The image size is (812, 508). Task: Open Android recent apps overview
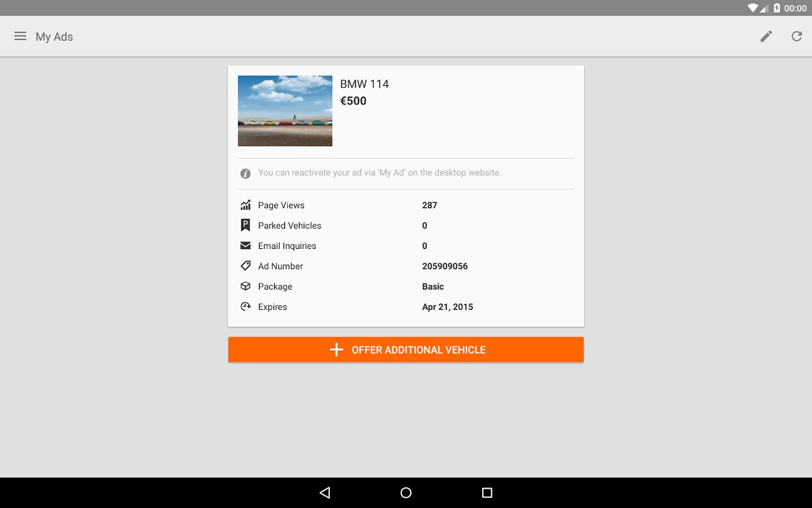click(x=487, y=493)
